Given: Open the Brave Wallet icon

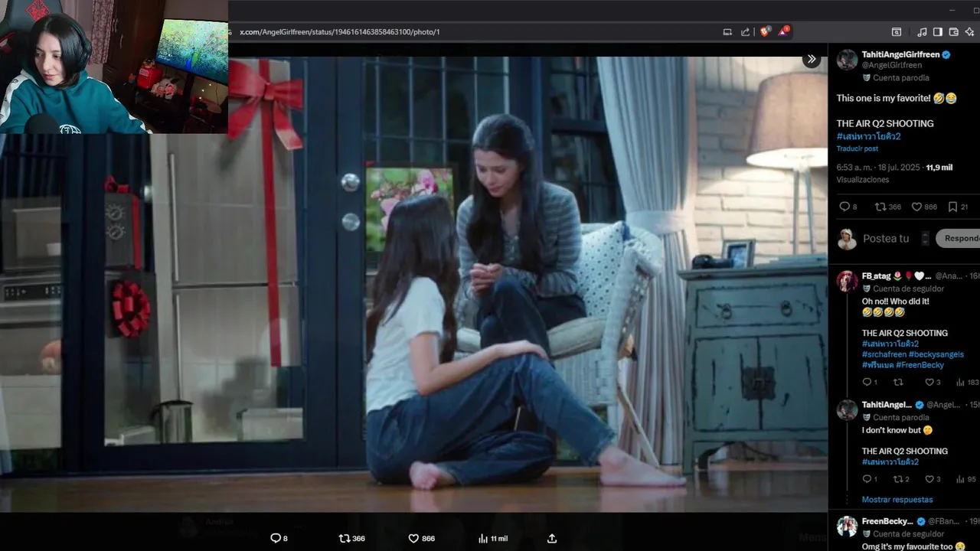Looking at the screenshot, I should 954,31.
